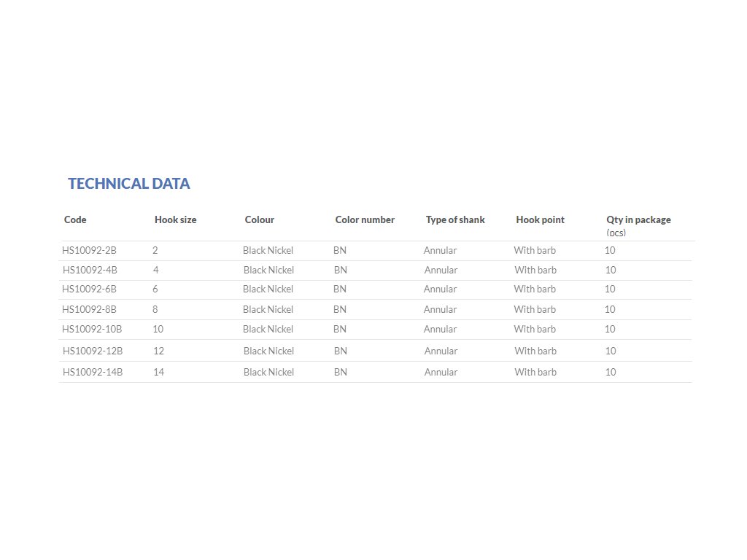Select the Qty in package header
Viewport: 747px width, 560px height.
(x=638, y=219)
